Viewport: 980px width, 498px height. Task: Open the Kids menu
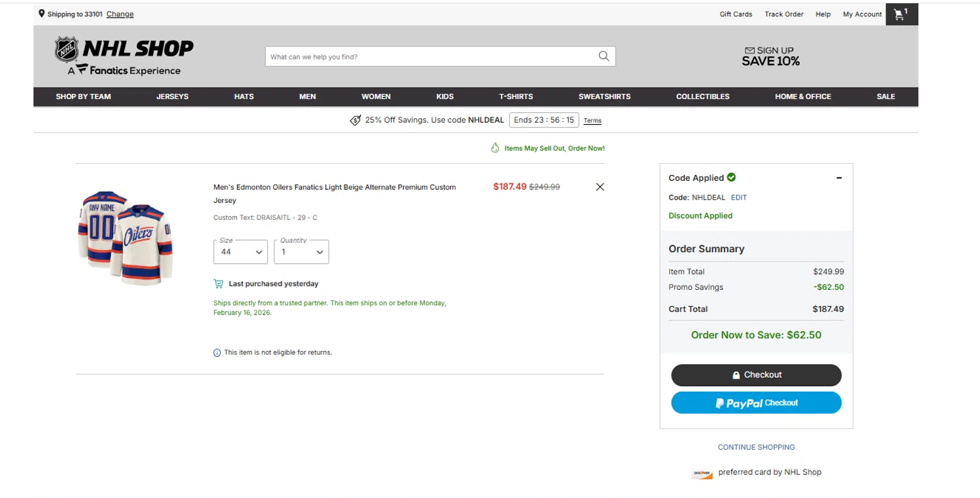coord(445,97)
